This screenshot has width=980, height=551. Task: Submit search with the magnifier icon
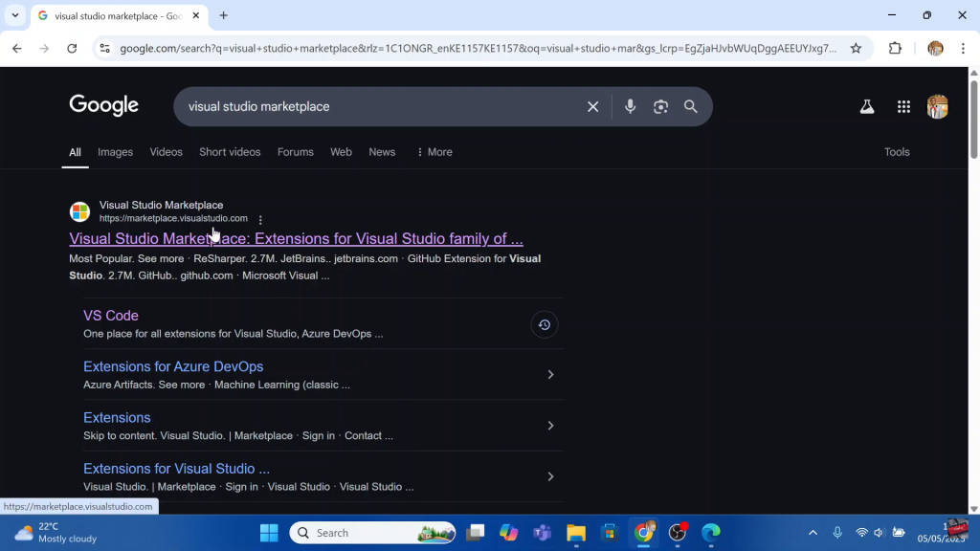tap(691, 107)
